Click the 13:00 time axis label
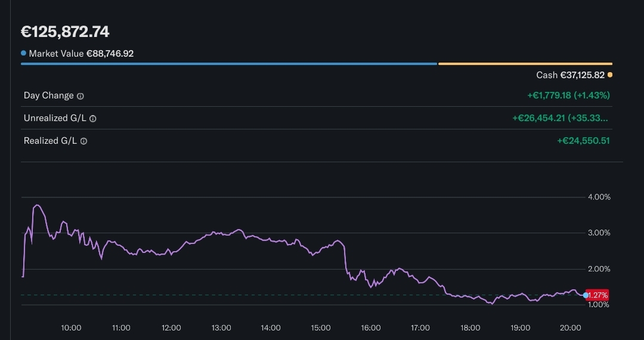Screen dimensions: 644x340 (221, 327)
